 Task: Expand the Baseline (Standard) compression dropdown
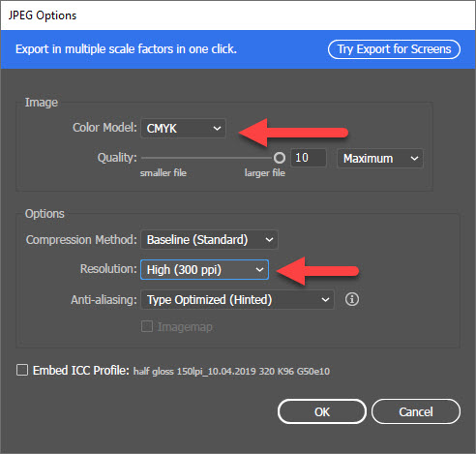tap(209, 240)
